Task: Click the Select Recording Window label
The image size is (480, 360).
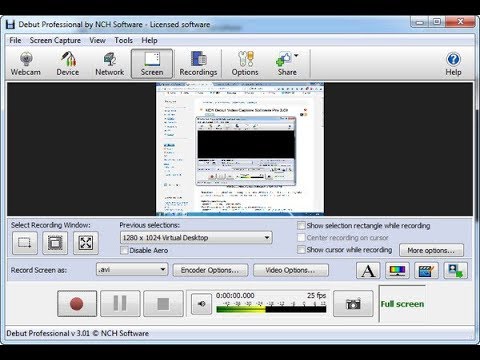Action: click(51, 225)
